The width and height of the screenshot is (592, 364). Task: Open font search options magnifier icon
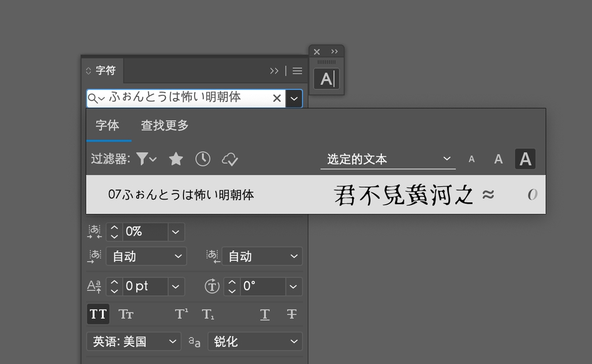pos(96,99)
